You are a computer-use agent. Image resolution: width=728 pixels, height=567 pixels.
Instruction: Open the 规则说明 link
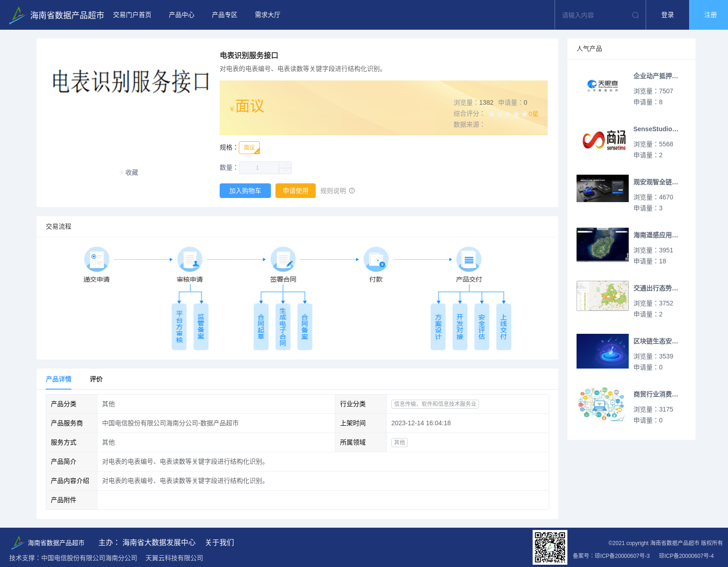pos(333,191)
